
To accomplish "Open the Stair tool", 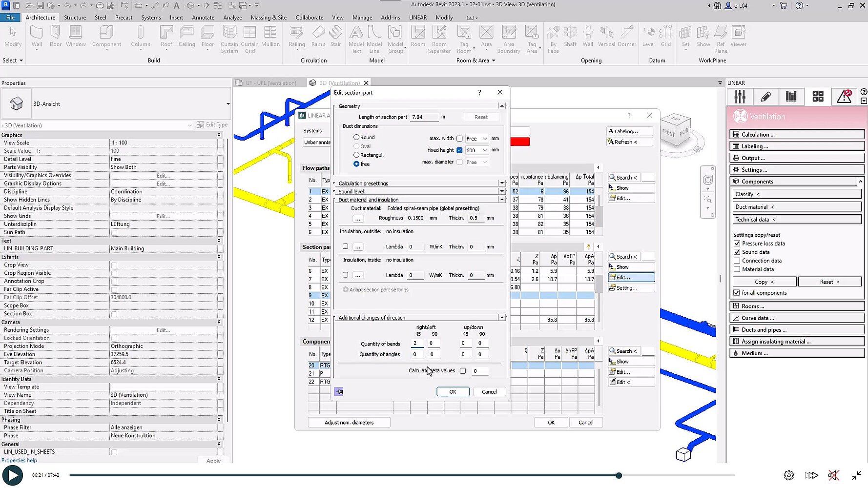I will 335,37.
